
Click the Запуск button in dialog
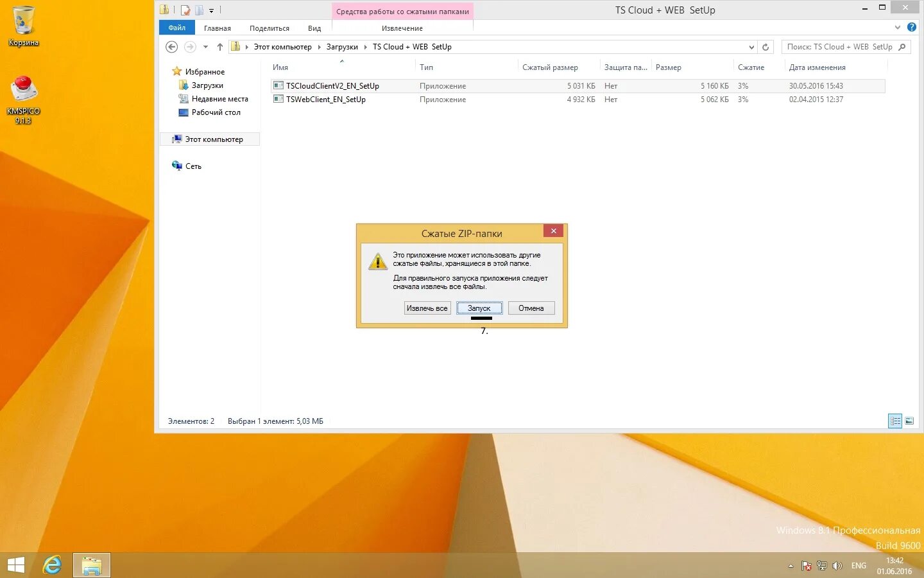tap(479, 308)
